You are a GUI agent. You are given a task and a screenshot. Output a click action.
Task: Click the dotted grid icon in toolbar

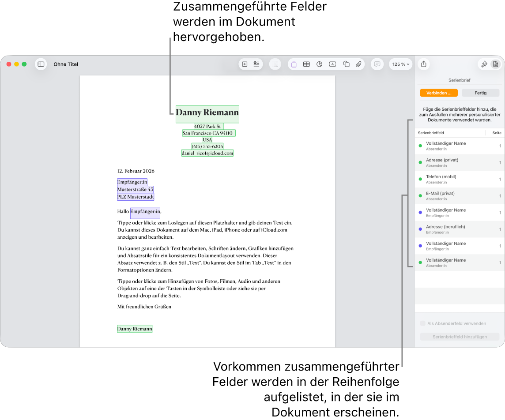(x=275, y=64)
